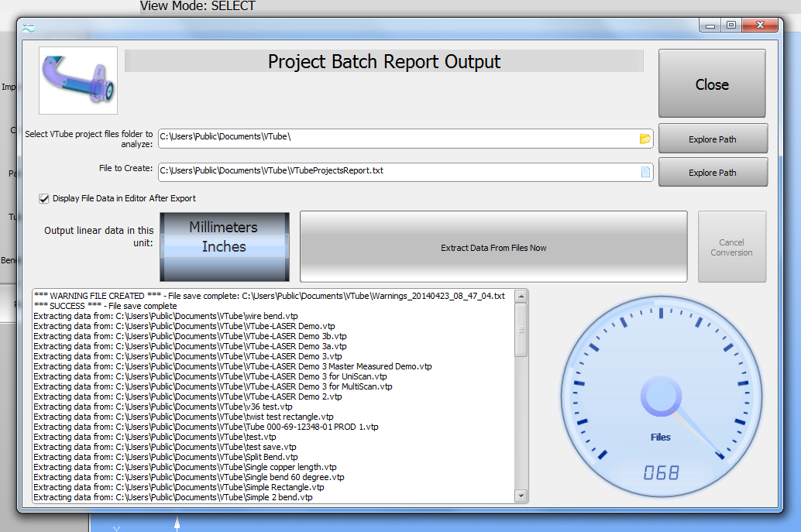Image resolution: width=801 pixels, height=532 pixels.
Task: Click the Cancel Conversion button
Action: 731,248
